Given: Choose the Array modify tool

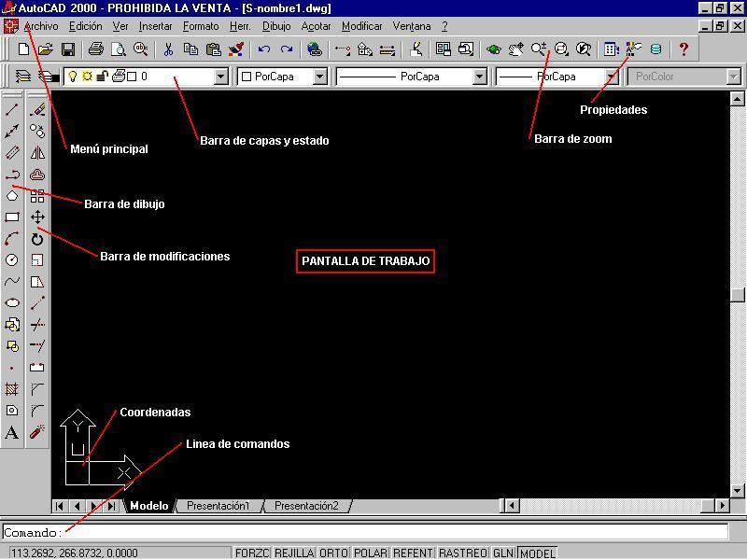Looking at the screenshot, I should coord(37,196).
